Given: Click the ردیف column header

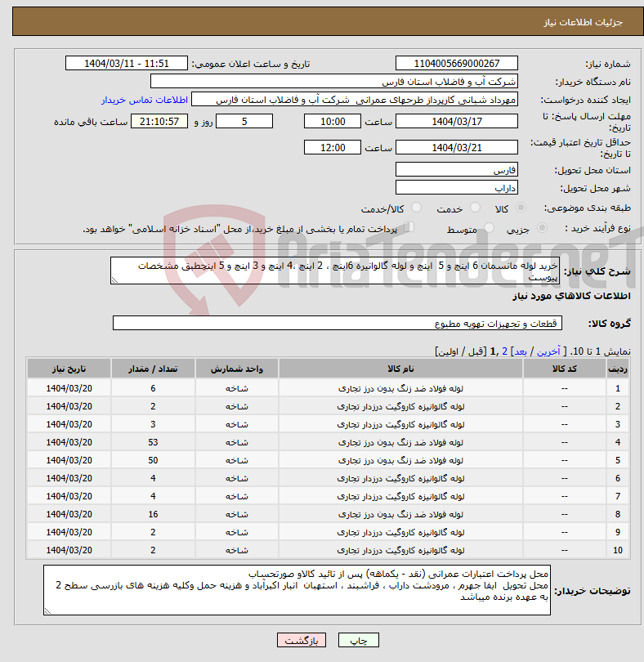Looking at the screenshot, I should [x=617, y=369].
